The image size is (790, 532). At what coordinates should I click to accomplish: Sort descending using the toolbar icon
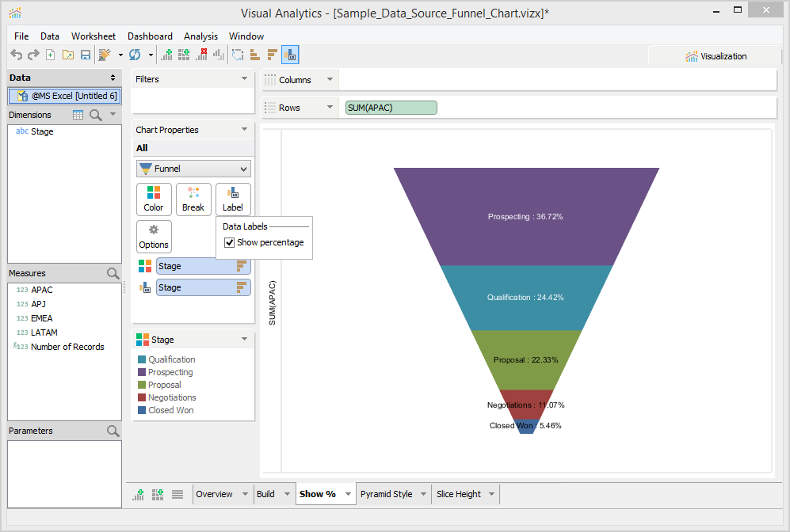pos(273,55)
